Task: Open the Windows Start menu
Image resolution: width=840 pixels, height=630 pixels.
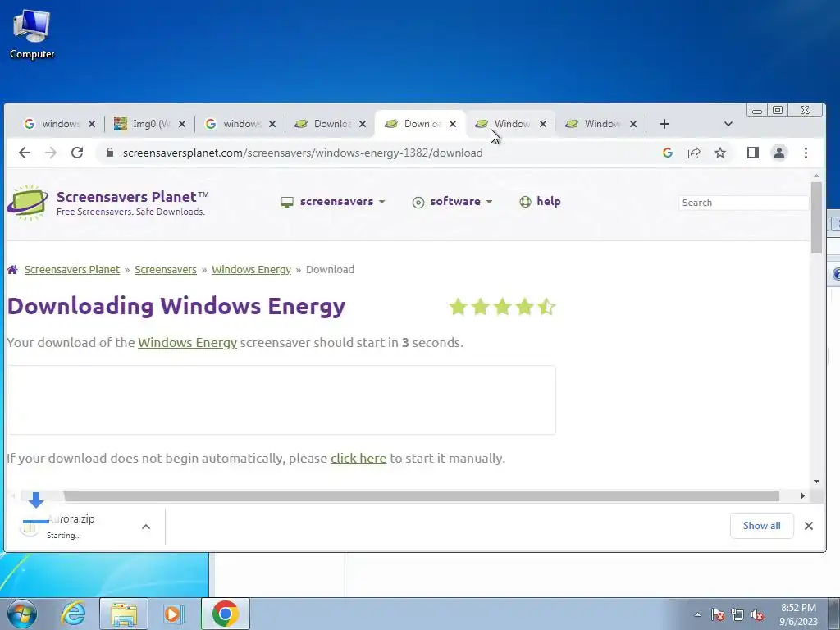Action: pos(21,614)
